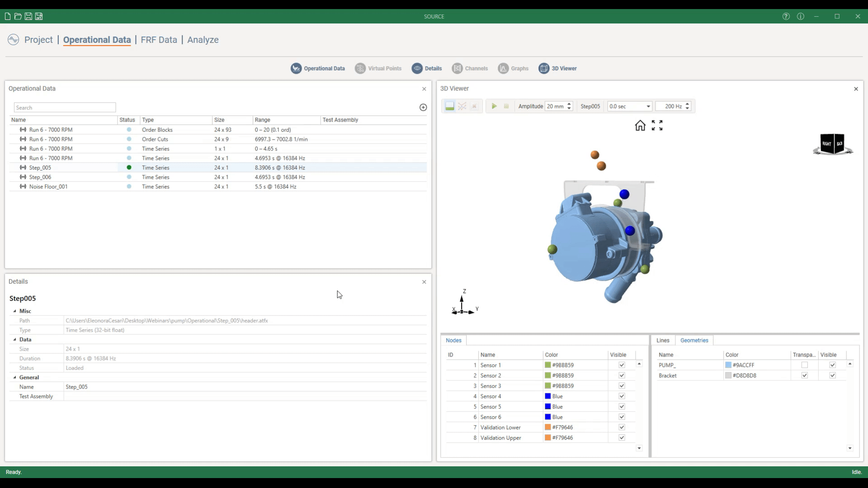Click the Channels panel button
The image size is (868, 488).
coord(470,69)
